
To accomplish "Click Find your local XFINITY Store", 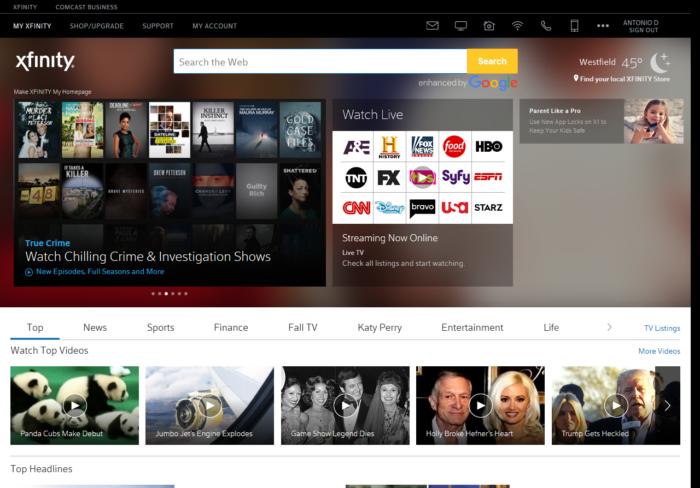I will [x=625, y=79].
